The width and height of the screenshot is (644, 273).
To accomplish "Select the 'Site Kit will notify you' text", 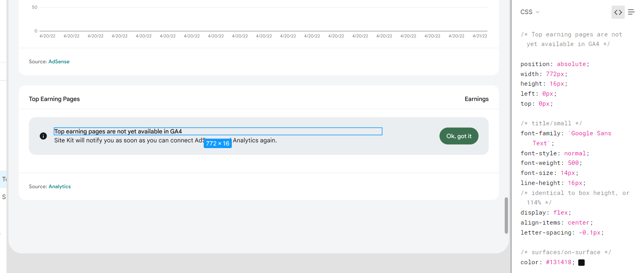I will pos(165,141).
